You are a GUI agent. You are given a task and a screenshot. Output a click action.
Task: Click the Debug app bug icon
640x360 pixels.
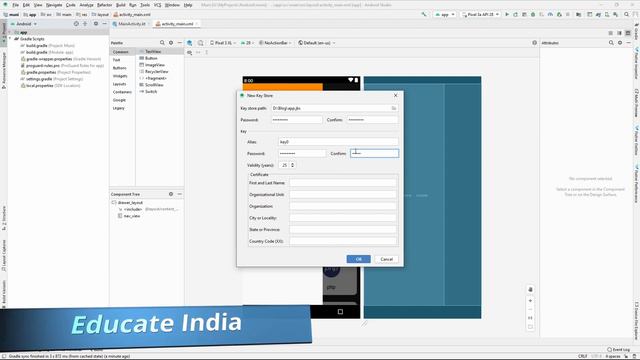(x=533, y=14)
